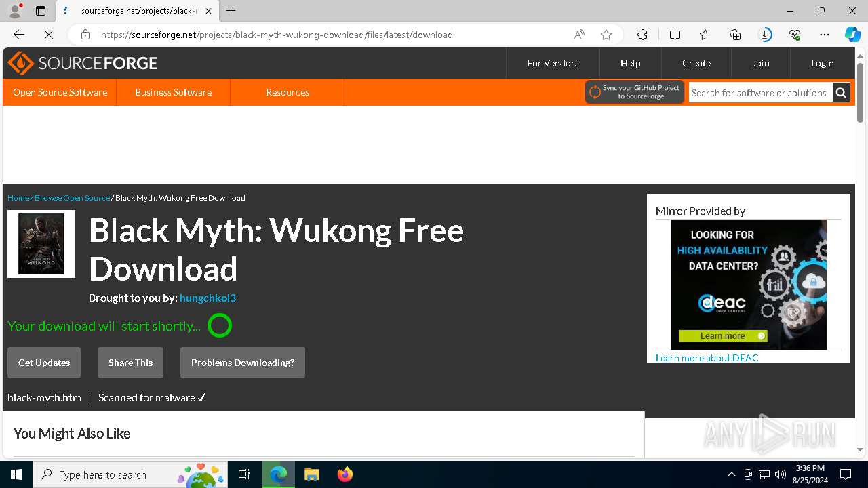The image size is (868, 488).
Task: Open the profile avatar icon in Edge
Action: (15, 11)
